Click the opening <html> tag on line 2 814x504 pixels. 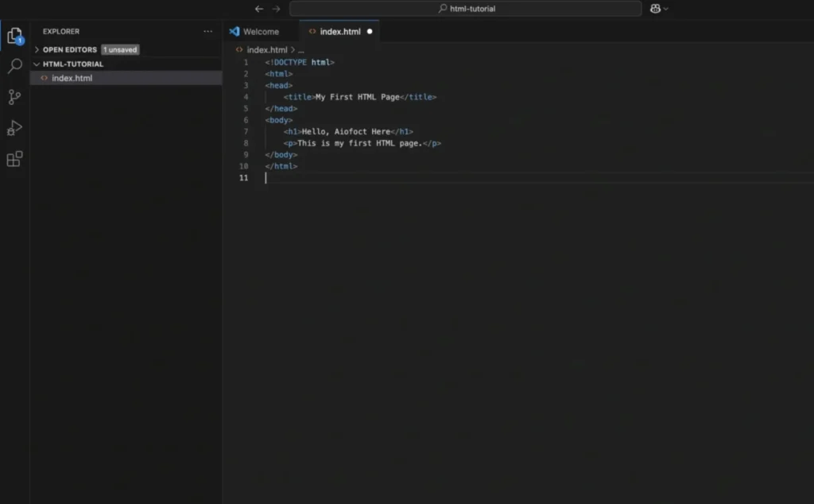pos(279,74)
